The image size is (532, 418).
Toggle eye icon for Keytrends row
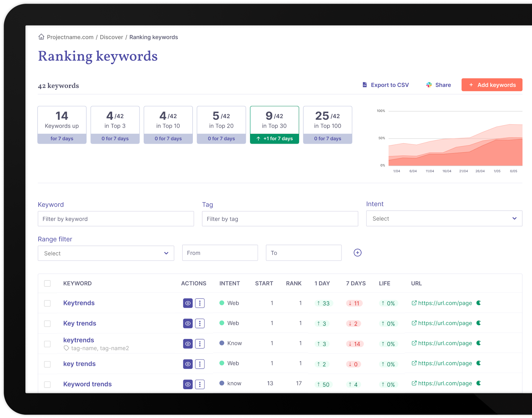188,303
